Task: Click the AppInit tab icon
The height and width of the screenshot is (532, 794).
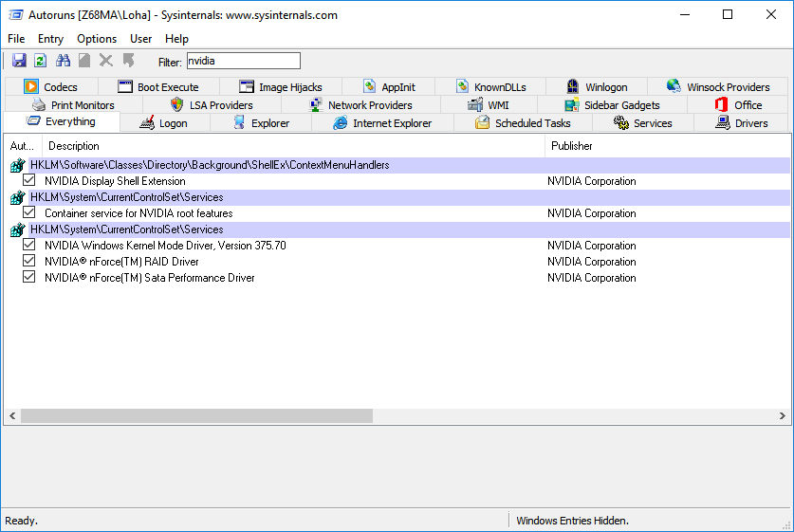Action: pos(370,86)
